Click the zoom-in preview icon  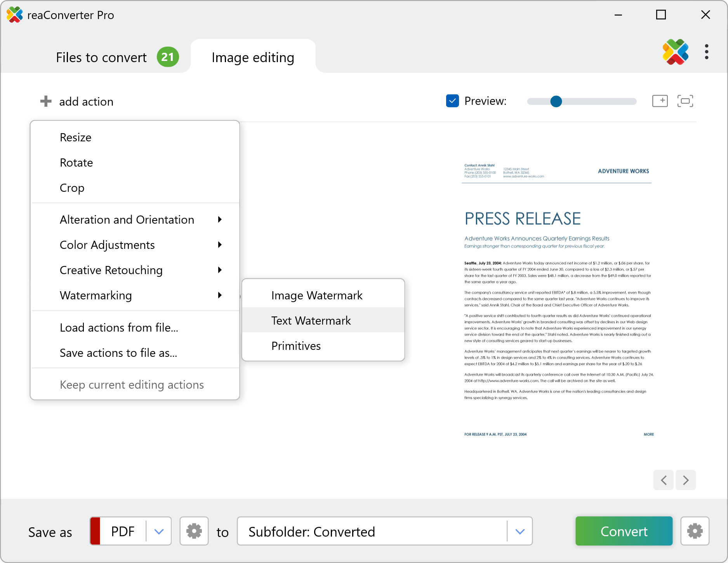pyautogui.click(x=660, y=101)
